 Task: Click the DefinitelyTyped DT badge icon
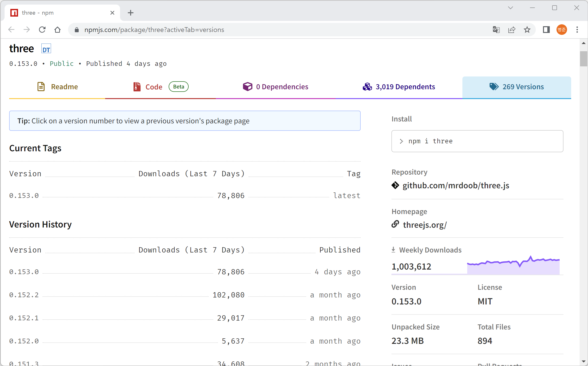(x=46, y=49)
